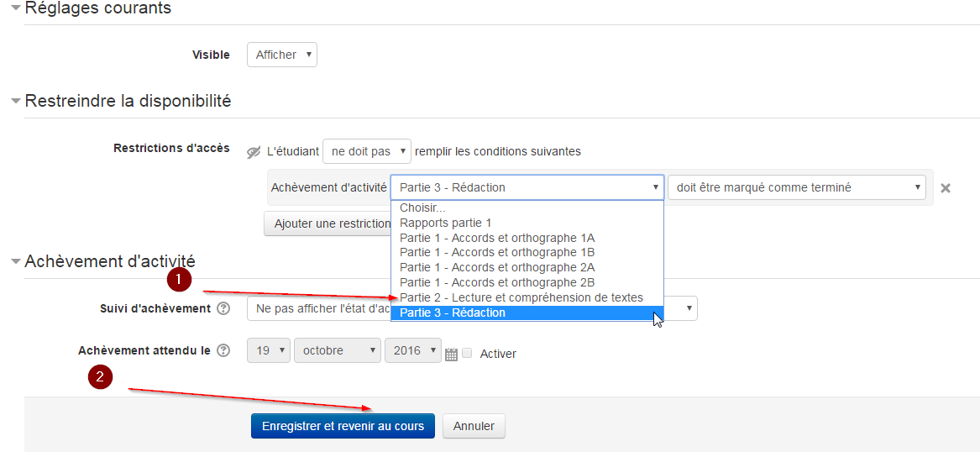Open the month dropdown showing octobre

point(337,350)
